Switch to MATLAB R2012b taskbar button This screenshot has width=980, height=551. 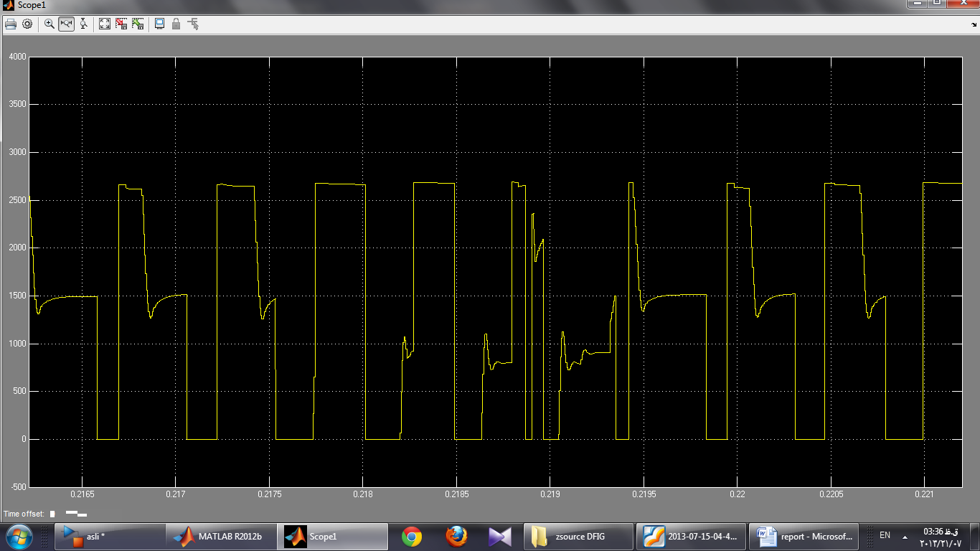click(x=221, y=536)
